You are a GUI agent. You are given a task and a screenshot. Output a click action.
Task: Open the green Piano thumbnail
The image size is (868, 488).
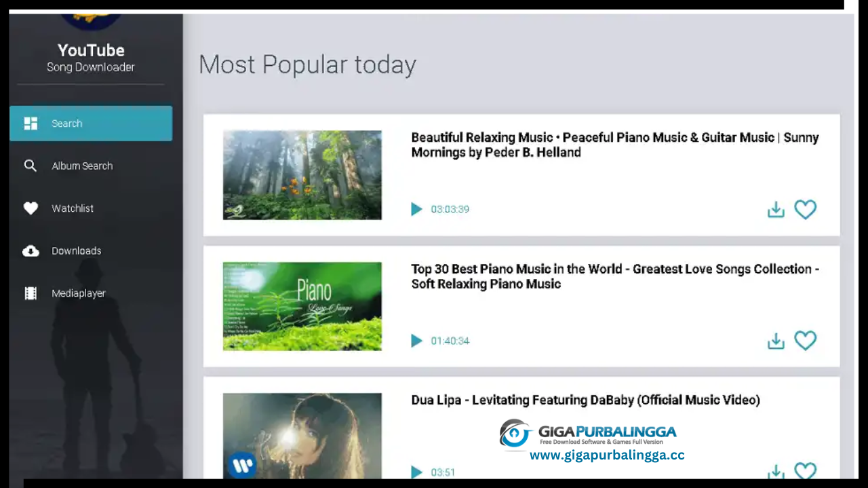click(302, 306)
